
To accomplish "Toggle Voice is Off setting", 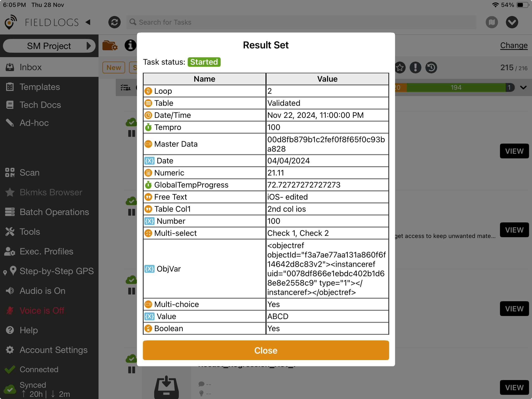I will click(x=42, y=311).
